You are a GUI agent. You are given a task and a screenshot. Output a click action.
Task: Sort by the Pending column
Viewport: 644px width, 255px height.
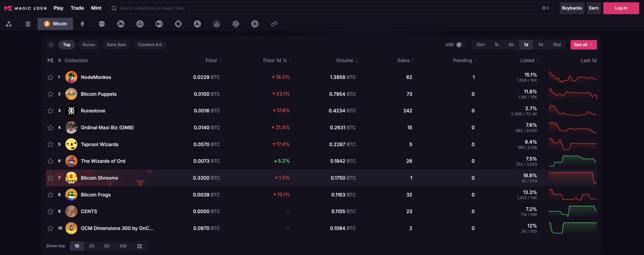tap(465, 60)
